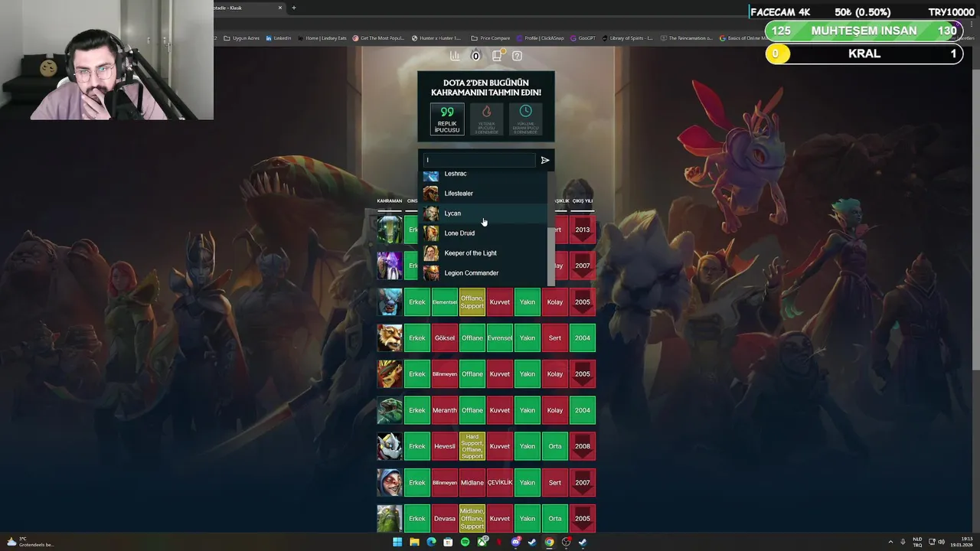Show hidden system tray icons

pos(890,542)
